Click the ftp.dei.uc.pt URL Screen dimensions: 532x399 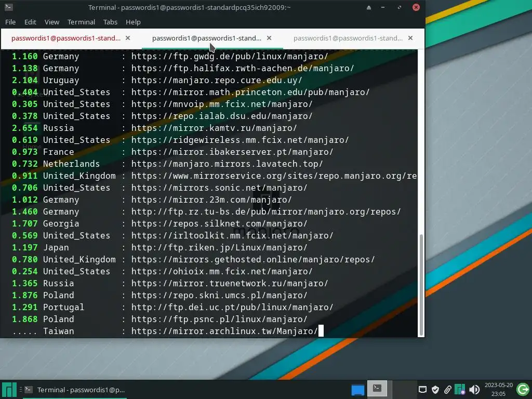(232, 307)
